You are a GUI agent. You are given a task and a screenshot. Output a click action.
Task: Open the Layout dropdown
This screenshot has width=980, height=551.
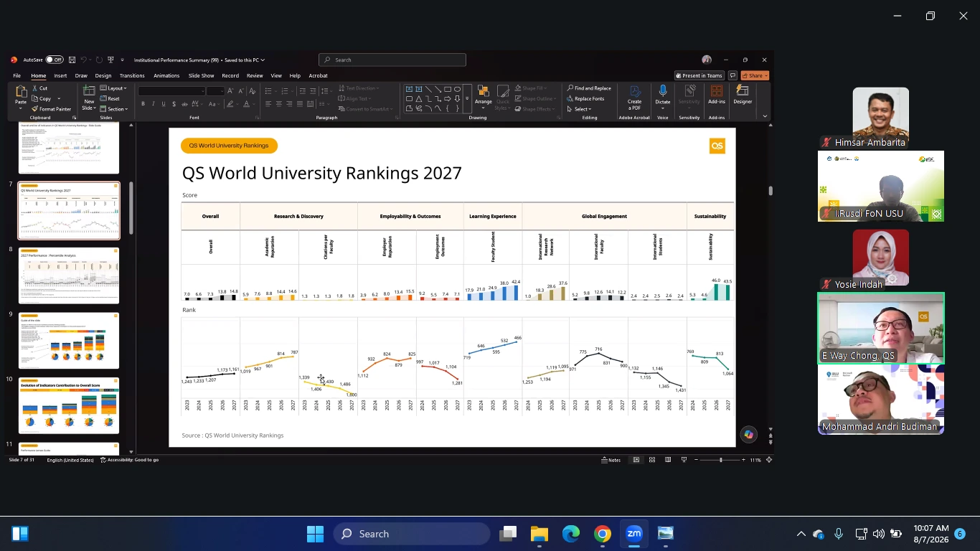click(x=113, y=88)
